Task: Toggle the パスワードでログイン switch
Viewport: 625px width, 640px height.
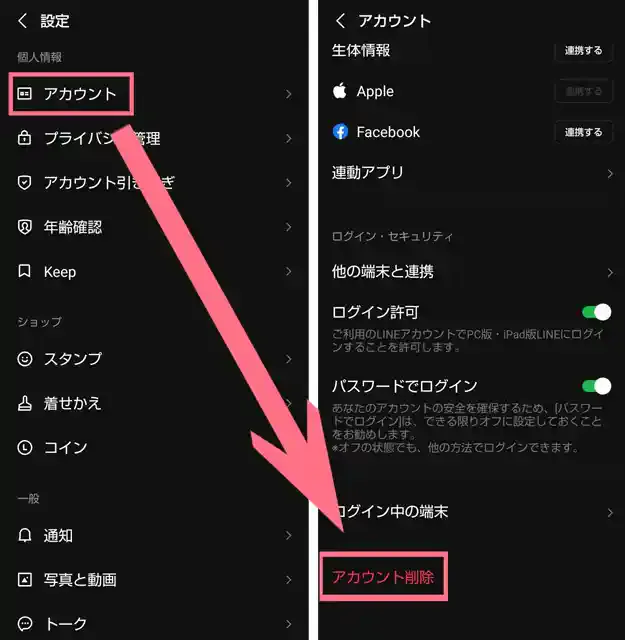Action: point(596,386)
